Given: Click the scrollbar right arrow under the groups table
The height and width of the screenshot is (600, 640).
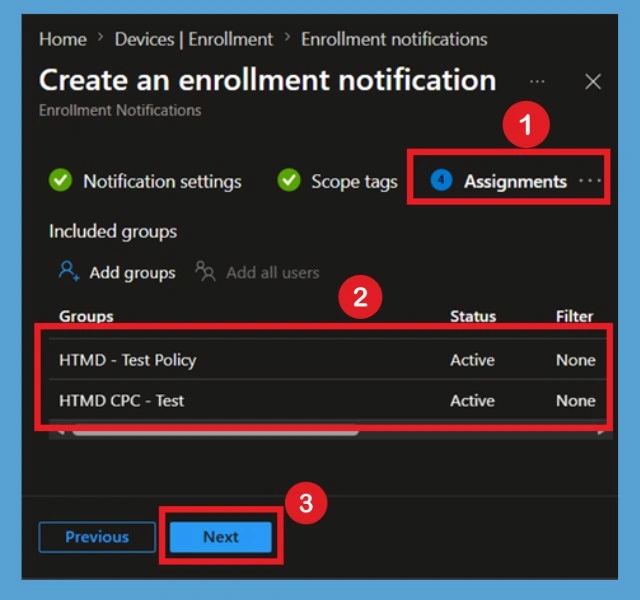Looking at the screenshot, I should click(601, 433).
